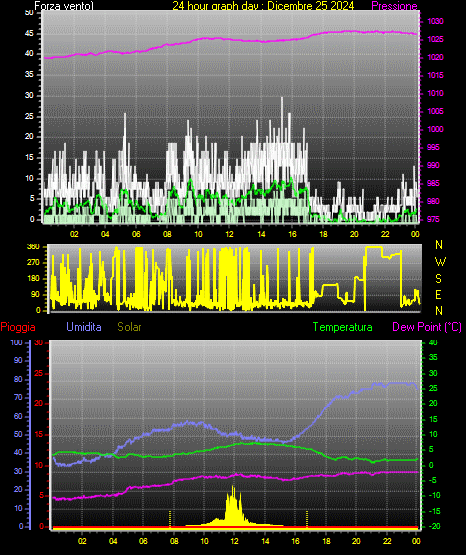This screenshot has width=466, height=555.
Task: Click the red 15 rain axis value
Action: coord(39,434)
